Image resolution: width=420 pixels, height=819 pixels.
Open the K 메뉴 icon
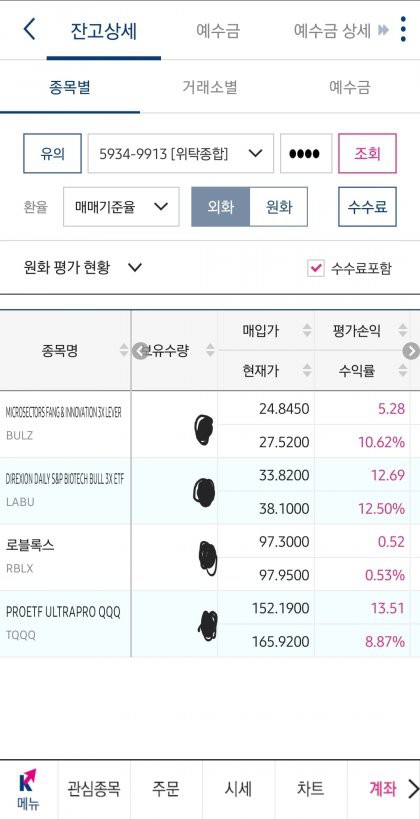28,788
